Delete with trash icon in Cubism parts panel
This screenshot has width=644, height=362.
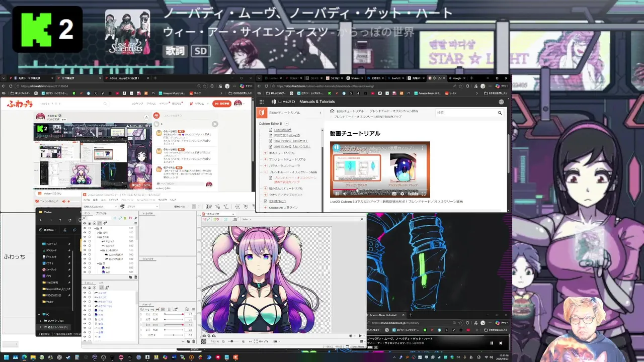click(135, 277)
